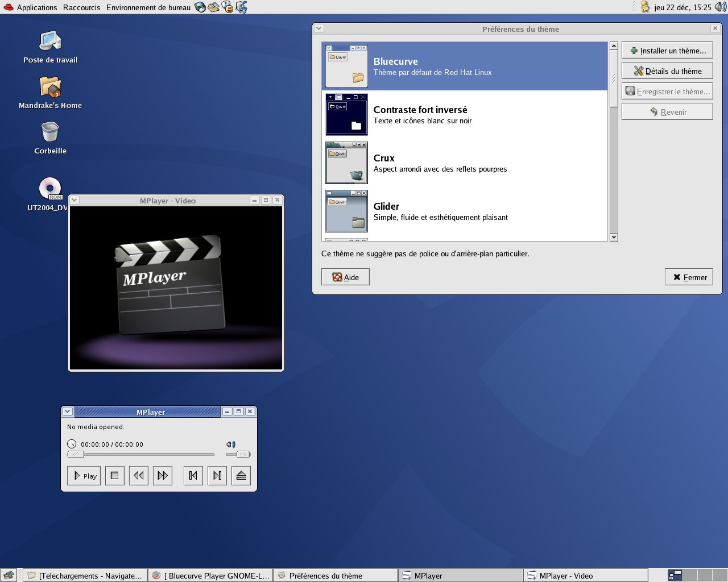Click Fermer to close theme preferences

point(689,277)
